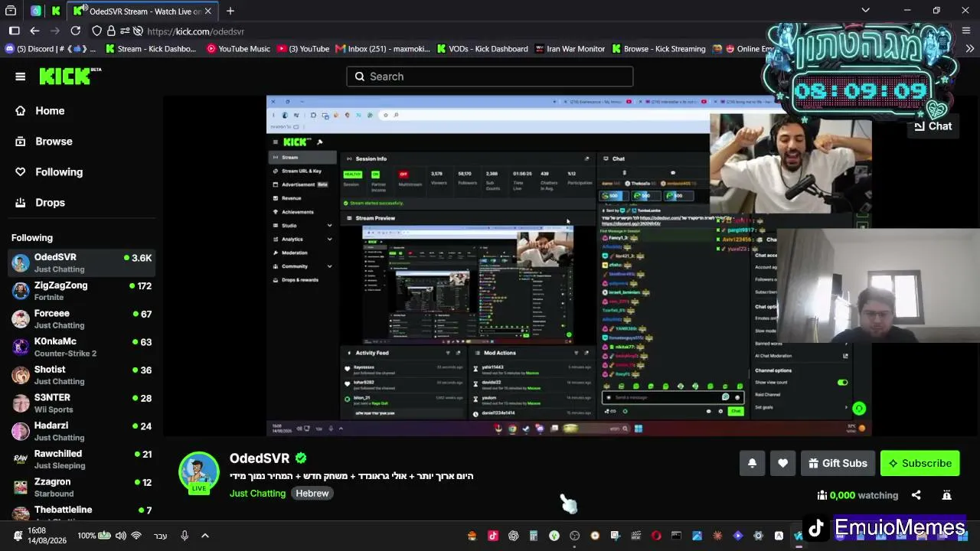980x551 pixels.
Task: Open Rawchilled Just Sleeping channel
Action: click(82, 459)
